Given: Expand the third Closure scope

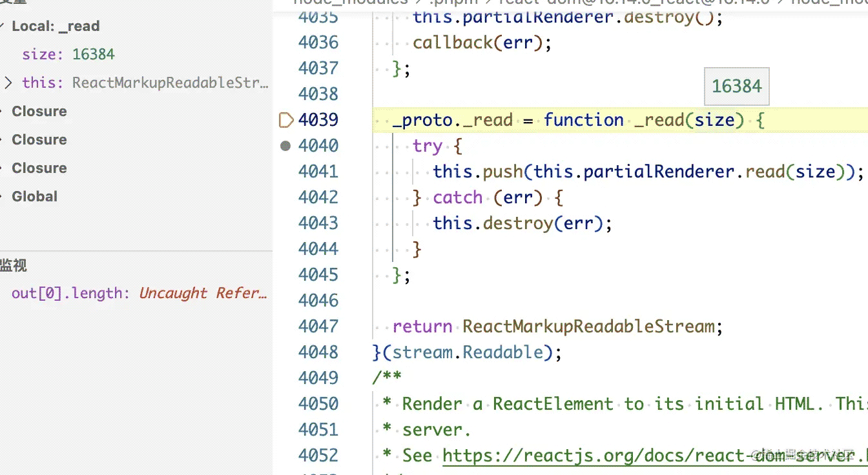Looking at the screenshot, I should pyautogui.click(x=39, y=168).
